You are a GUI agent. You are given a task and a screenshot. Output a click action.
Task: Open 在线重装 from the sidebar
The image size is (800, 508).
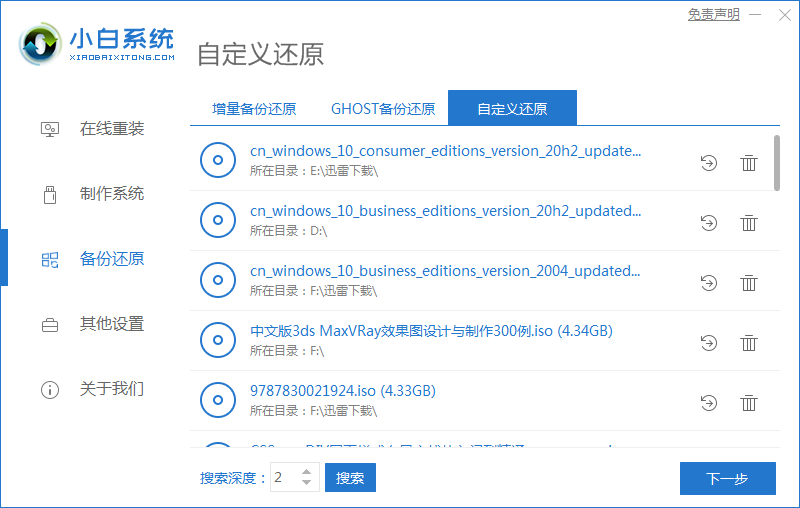[x=111, y=129]
